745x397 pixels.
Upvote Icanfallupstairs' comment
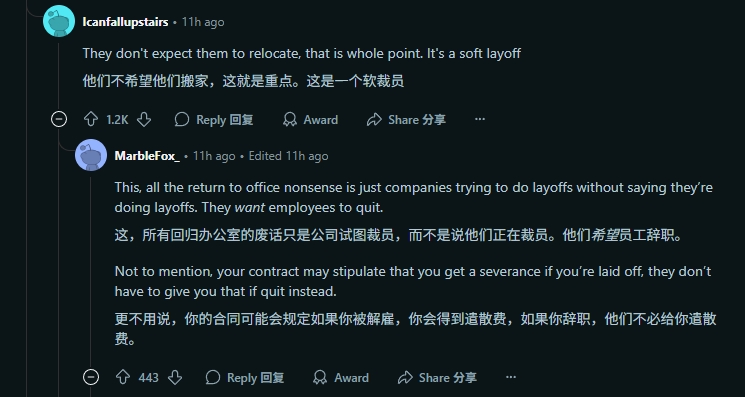(x=91, y=119)
